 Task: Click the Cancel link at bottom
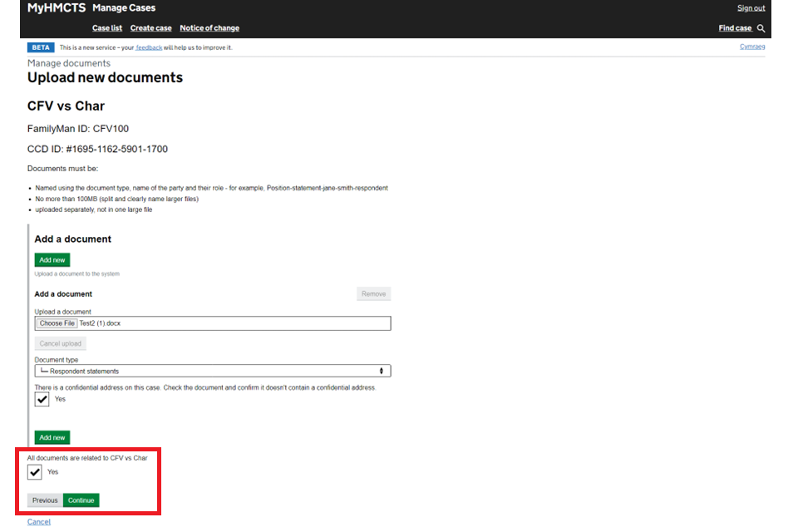click(39, 522)
